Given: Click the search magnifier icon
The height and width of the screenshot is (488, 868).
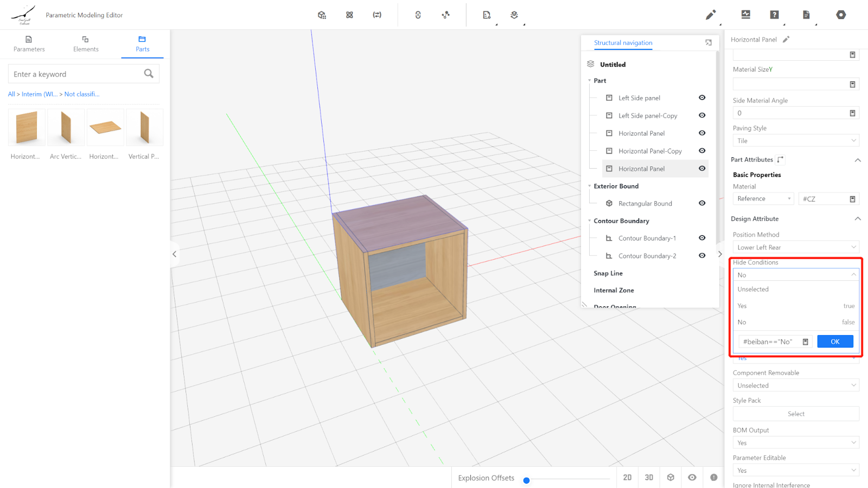Looking at the screenshot, I should click(149, 74).
